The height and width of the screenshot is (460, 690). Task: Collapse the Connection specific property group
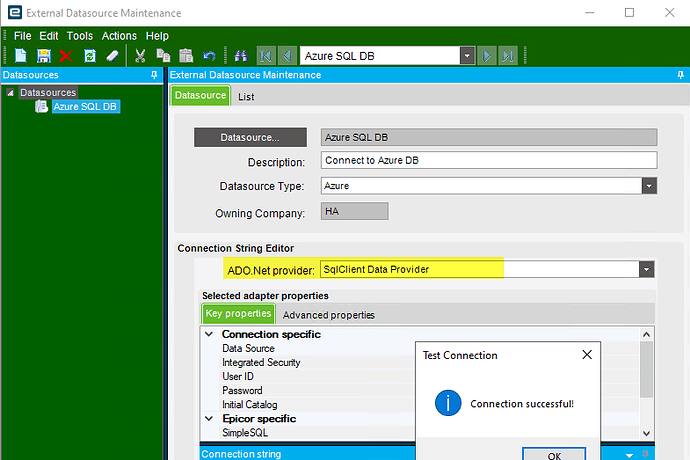(209, 334)
